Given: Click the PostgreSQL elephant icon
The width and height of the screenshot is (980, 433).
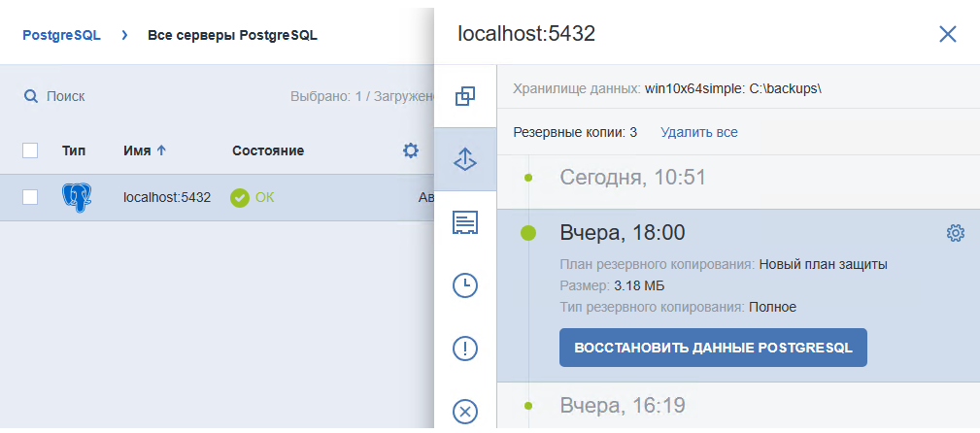Looking at the screenshot, I should pyautogui.click(x=76, y=197).
